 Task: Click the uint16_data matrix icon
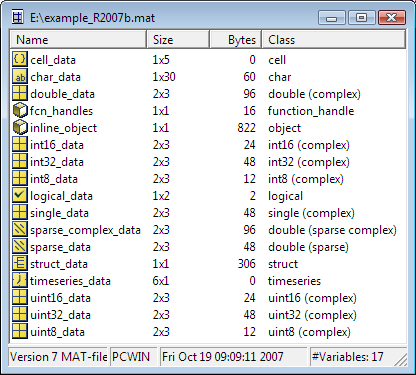tap(20, 297)
